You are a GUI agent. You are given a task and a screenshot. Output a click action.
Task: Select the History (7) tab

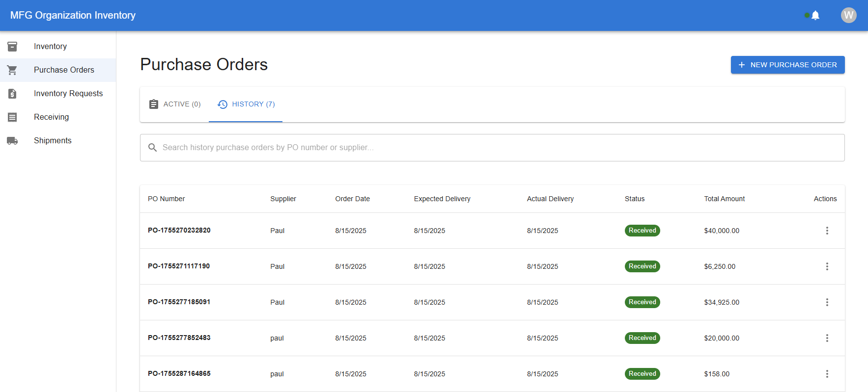pos(246,105)
